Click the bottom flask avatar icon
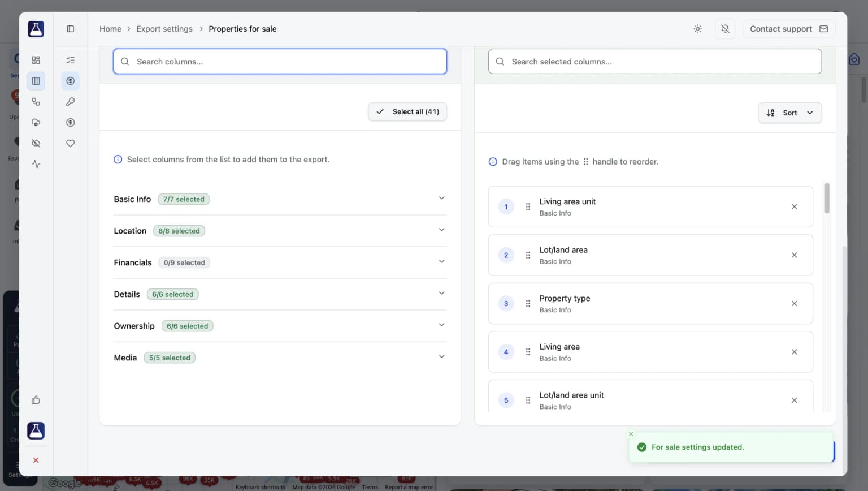868x491 pixels. coord(36,431)
